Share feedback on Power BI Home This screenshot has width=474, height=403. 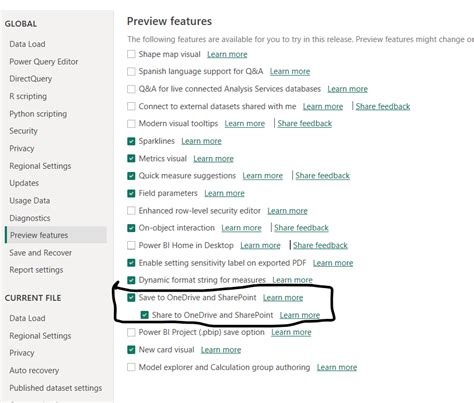(x=320, y=246)
